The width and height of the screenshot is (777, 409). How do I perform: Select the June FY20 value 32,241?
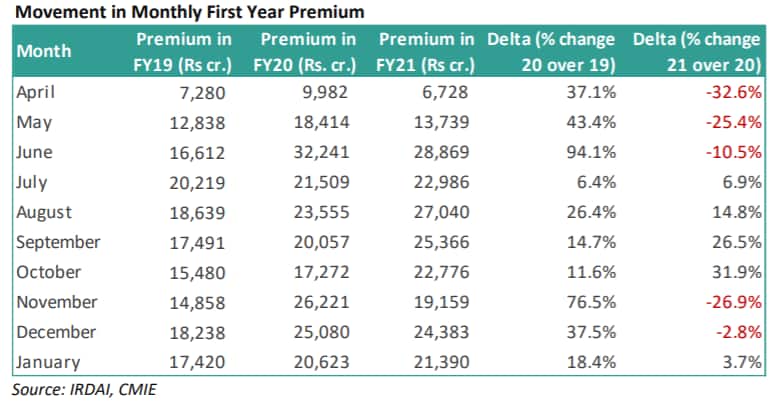click(x=325, y=152)
